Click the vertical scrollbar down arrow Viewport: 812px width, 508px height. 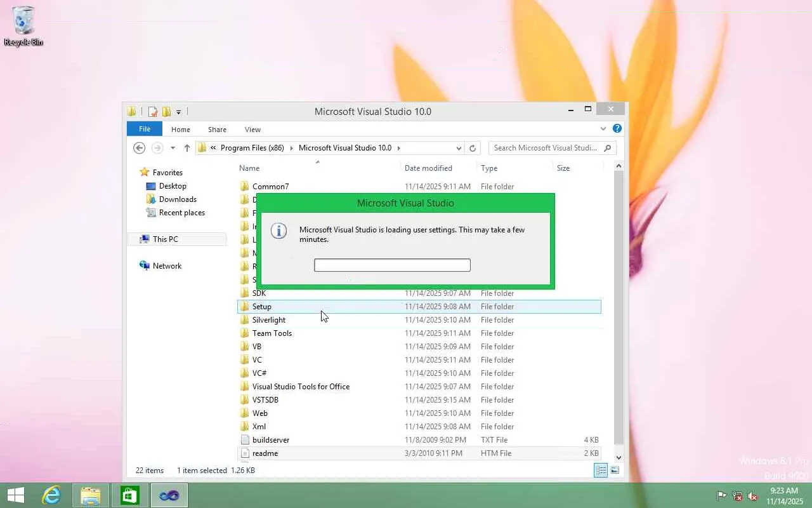[619, 457]
